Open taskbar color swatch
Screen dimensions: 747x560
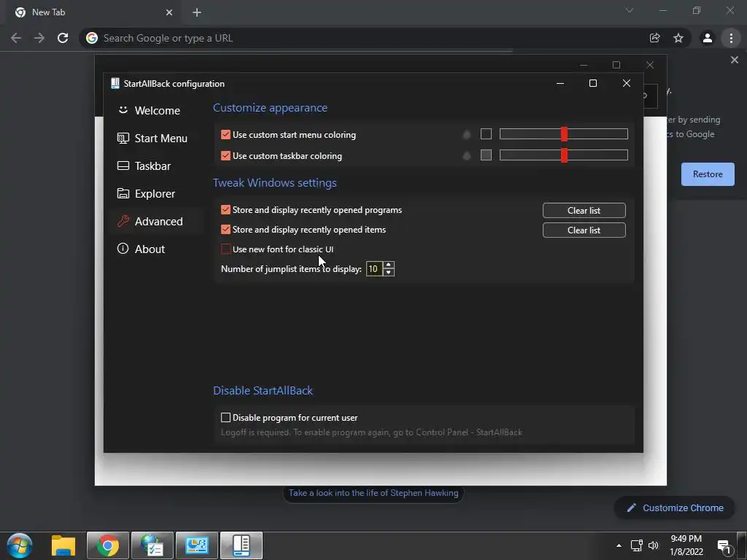coord(486,155)
